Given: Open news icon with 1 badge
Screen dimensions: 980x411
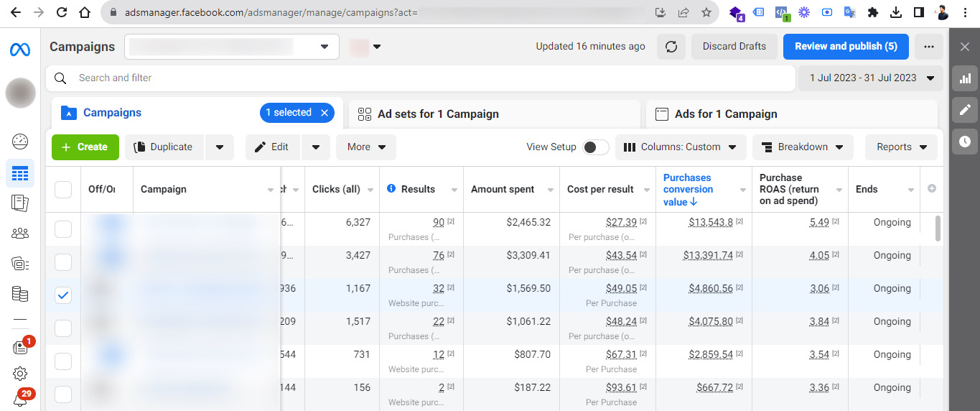Looking at the screenshot, I should (x=20, y=348).
